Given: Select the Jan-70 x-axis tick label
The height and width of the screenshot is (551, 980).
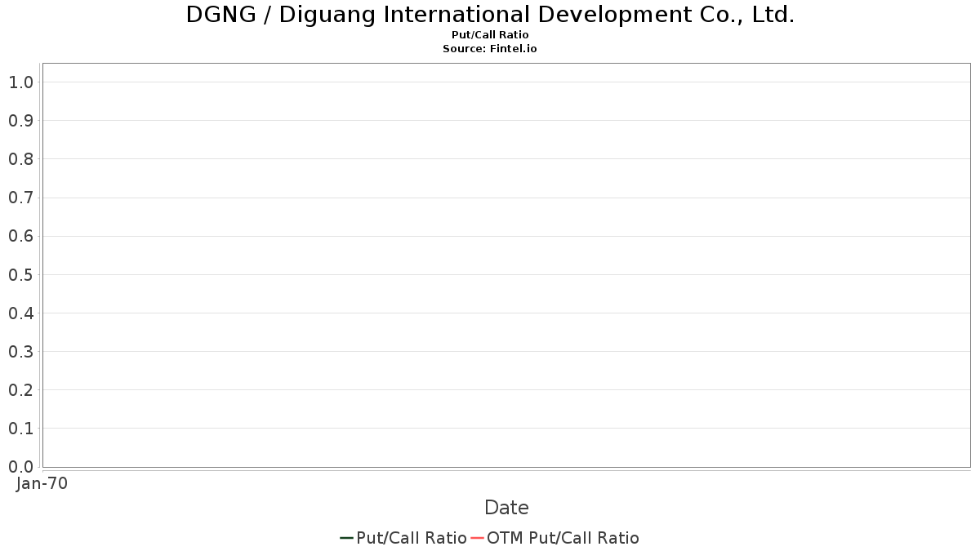Looking at the screenshot, I should coord(42,483).
